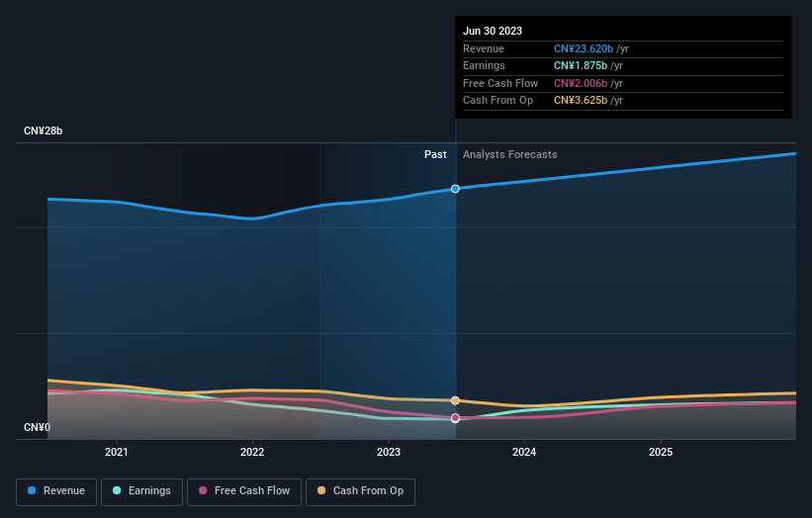
Task: Click the CN¥3.625b cash from op value
Action: pyautogui.click(x=581, y=101)
